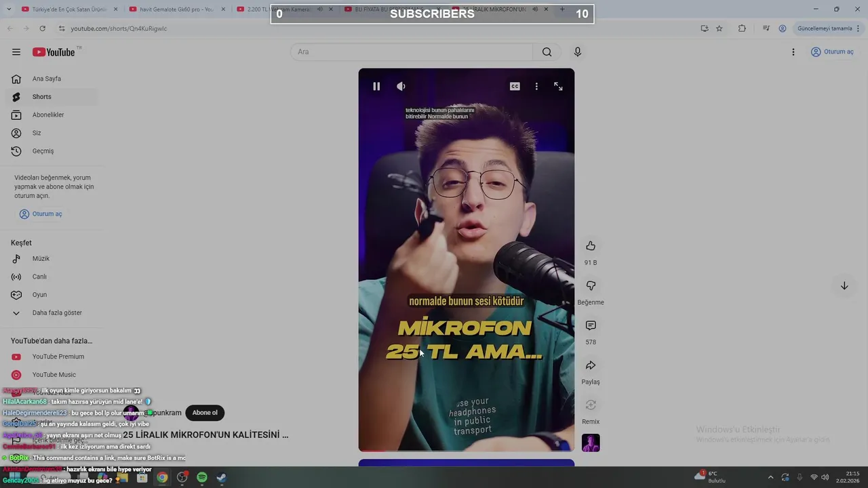Focus the Ara search input field
This screenshot has width=868, height=488.
[x=412, y=52]
